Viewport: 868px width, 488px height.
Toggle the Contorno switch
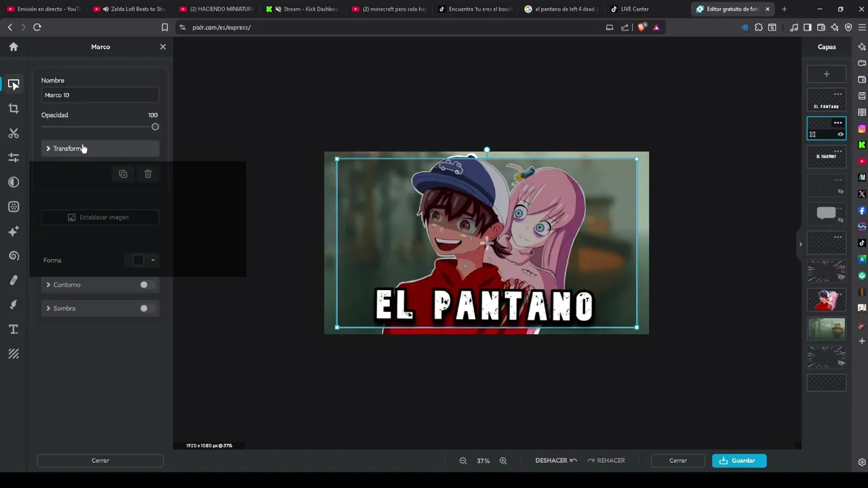pos(146,285)
